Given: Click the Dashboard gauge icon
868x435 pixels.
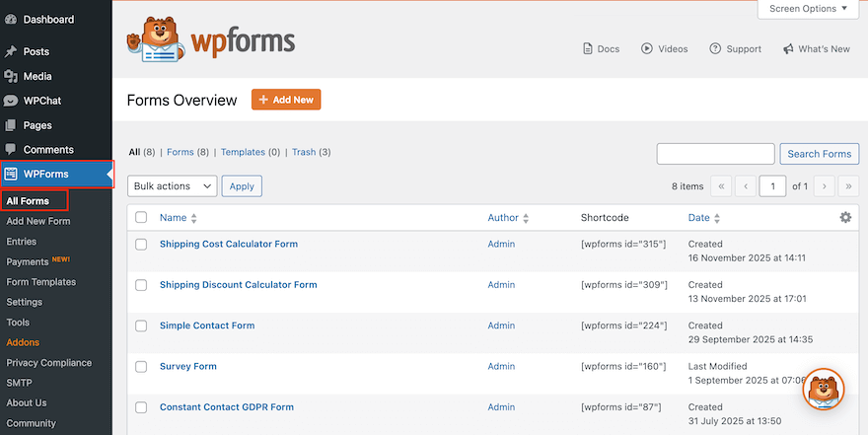Looking at the screenshot, I should click(11, 20).
